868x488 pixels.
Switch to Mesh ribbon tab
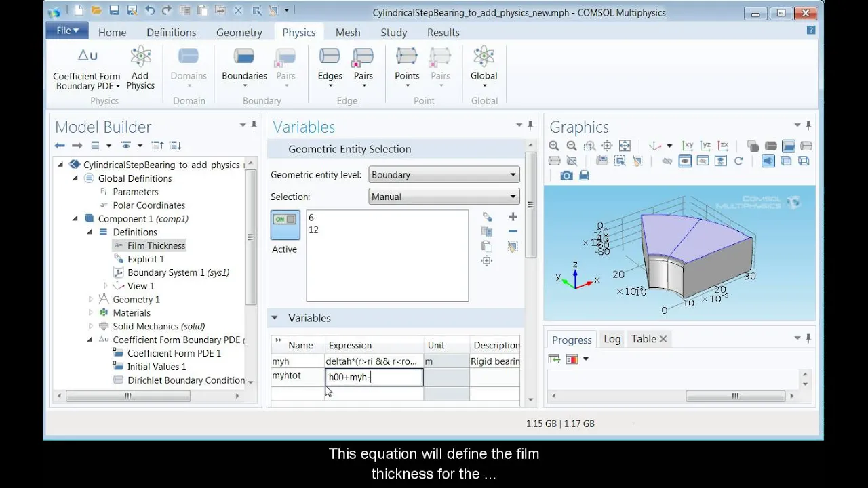(348, 33)
